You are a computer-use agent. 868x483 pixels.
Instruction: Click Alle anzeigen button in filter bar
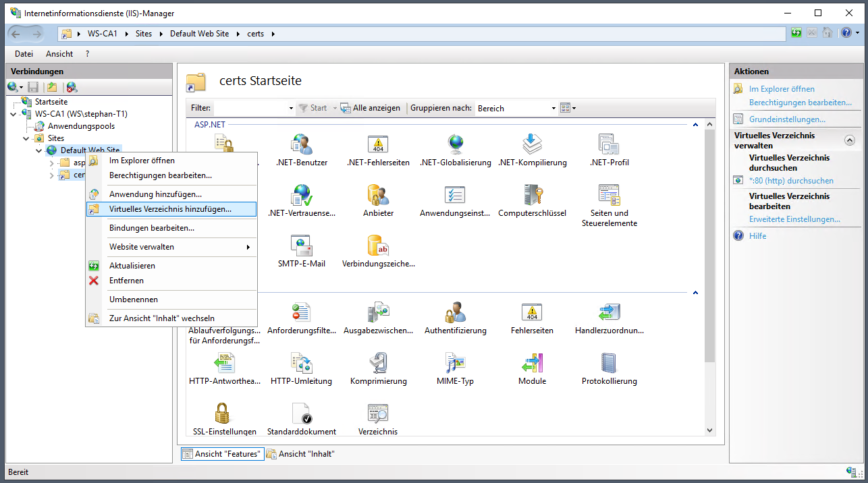coord(371,108)
